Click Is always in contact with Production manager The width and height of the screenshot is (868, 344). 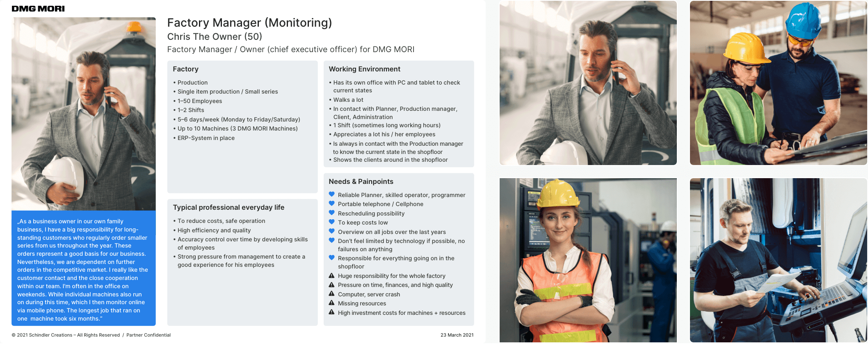click(x=396, y=148)
